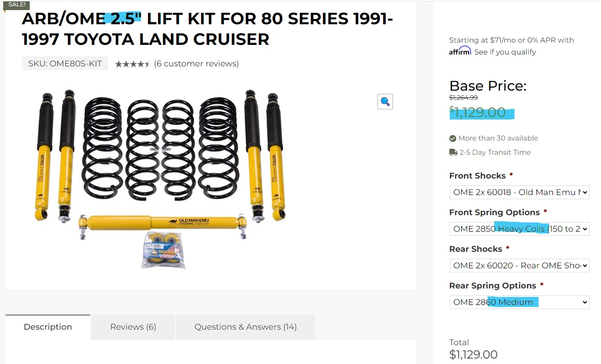601x364 pixels.
Task: Click the (6 customer reviews) link
Action: pos(197,64)
